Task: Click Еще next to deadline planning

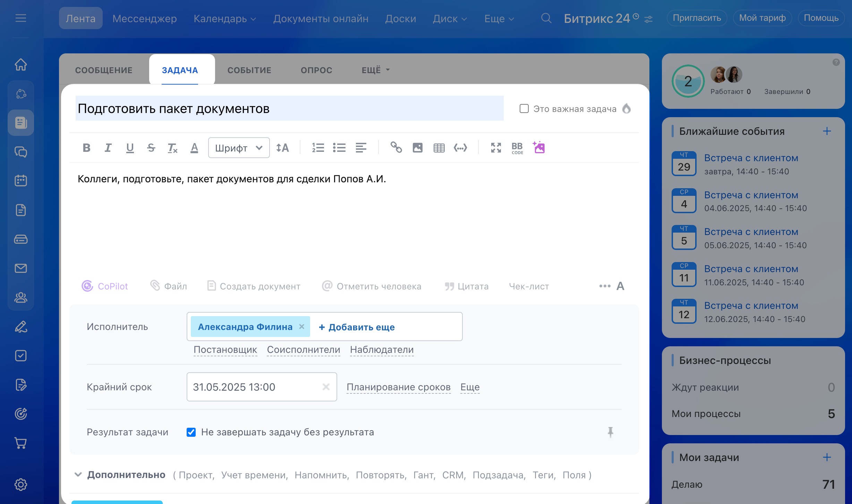Action: (470, 387)
